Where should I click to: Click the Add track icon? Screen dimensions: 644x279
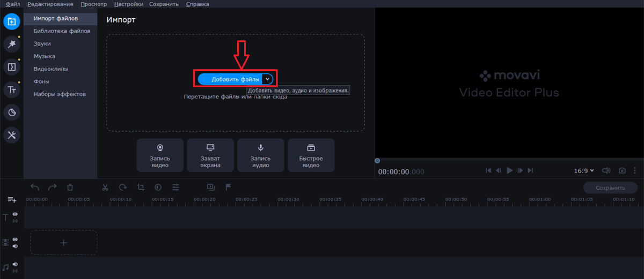pos(12,199)
